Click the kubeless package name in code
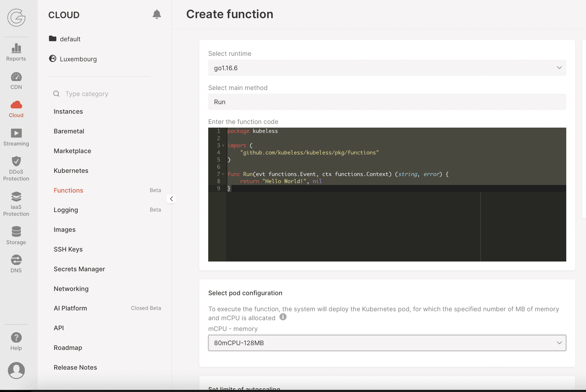Image resolution: width=586 pixels, height=392 pixels. pos(265,131)
